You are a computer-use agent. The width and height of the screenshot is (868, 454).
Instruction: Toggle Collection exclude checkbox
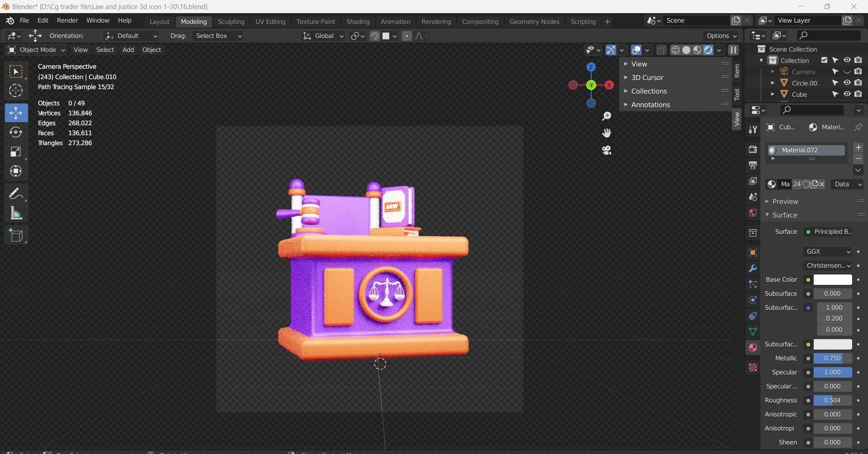tap(824, 60)
